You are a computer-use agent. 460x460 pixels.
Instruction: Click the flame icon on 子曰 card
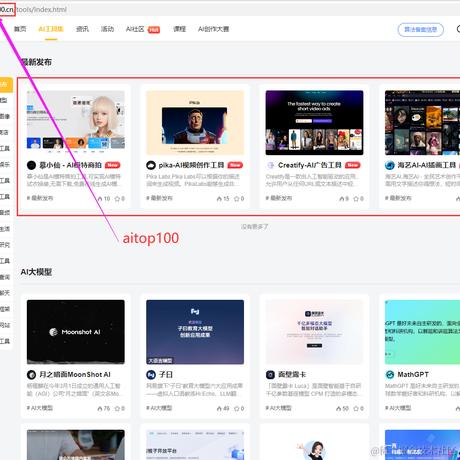[219, 408]
